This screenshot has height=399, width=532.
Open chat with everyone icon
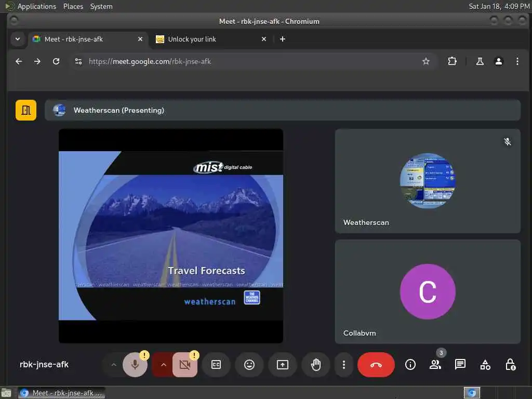point(460,365)
